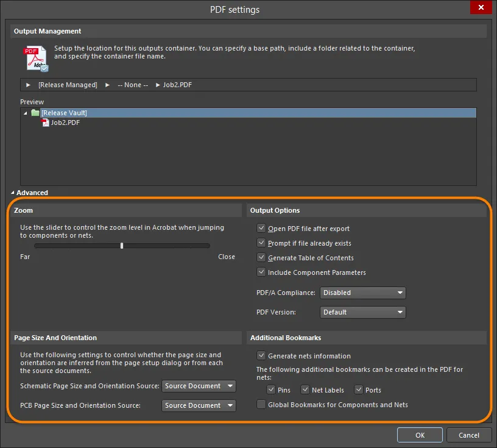This screenshot has height=448, width=497.
Task: Click the Zoom section header
Action: click(126, 210)
